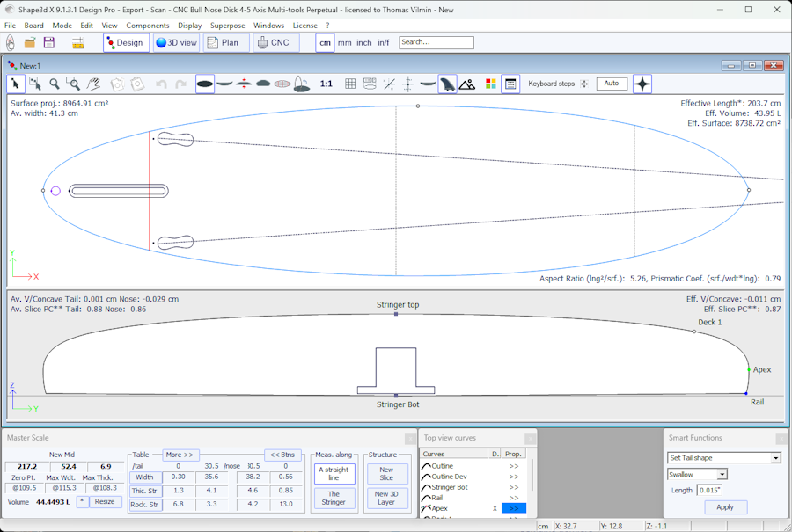Open the folder icon to load board
Viewport: 792px width, 532px height.
pos(30,42)
